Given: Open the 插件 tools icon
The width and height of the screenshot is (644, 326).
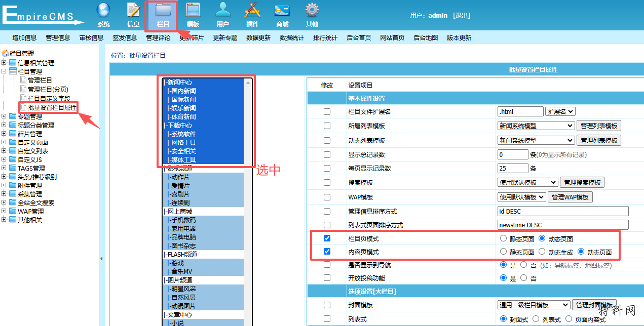Looking at the screenshot, I should coord(252,10).
